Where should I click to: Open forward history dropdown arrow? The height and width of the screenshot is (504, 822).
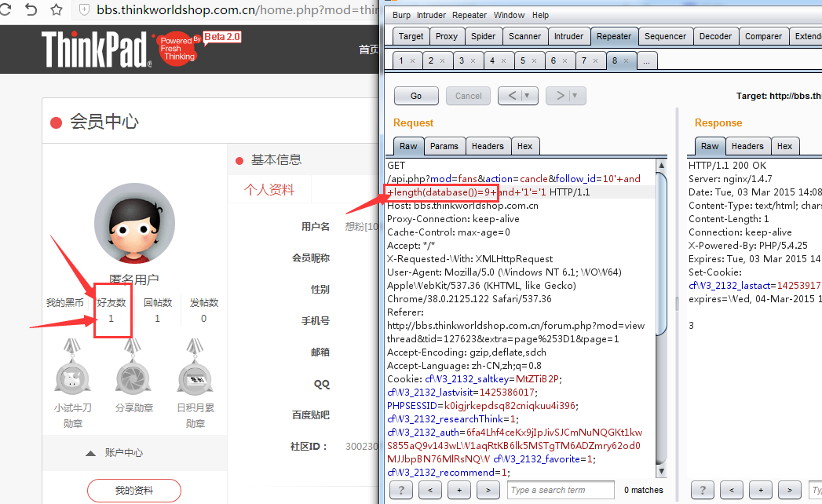575,96
